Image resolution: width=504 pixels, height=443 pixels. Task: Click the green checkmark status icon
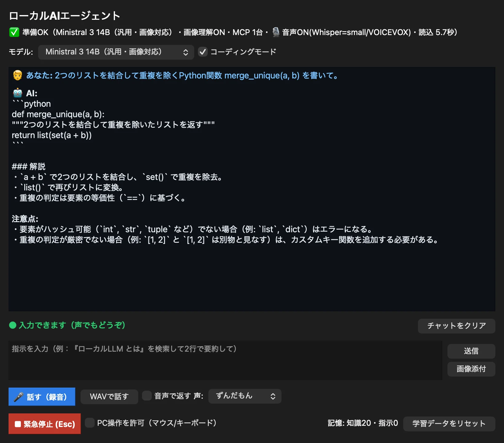click(14, 32)
